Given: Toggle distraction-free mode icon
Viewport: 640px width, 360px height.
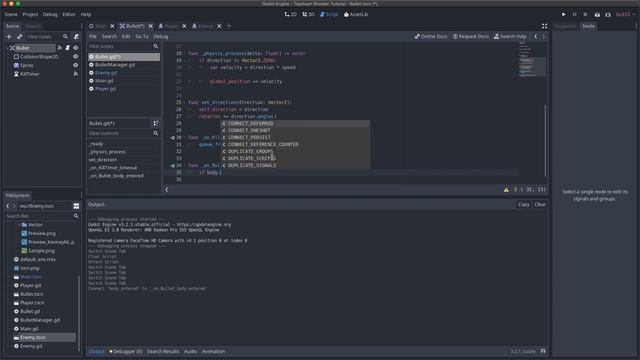Looking at the screenshot, I should click(544, 26).
